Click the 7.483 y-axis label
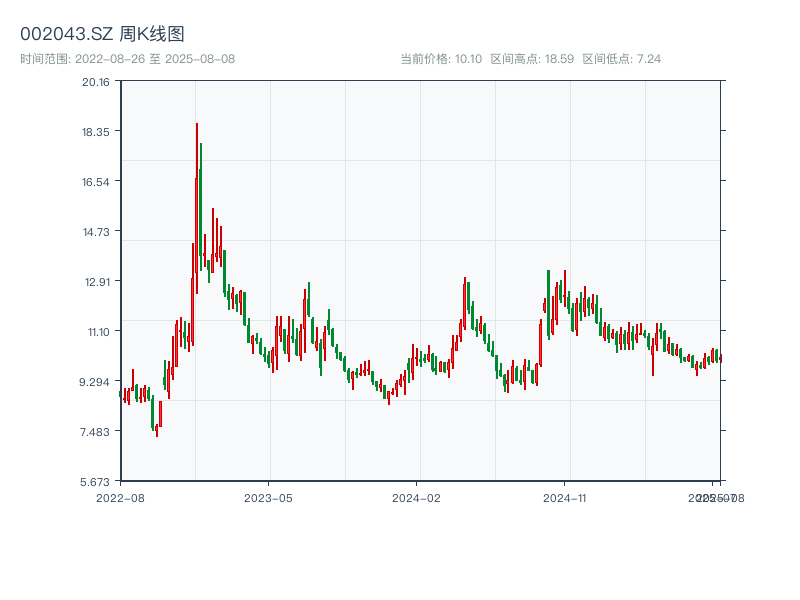 [96, 432]
